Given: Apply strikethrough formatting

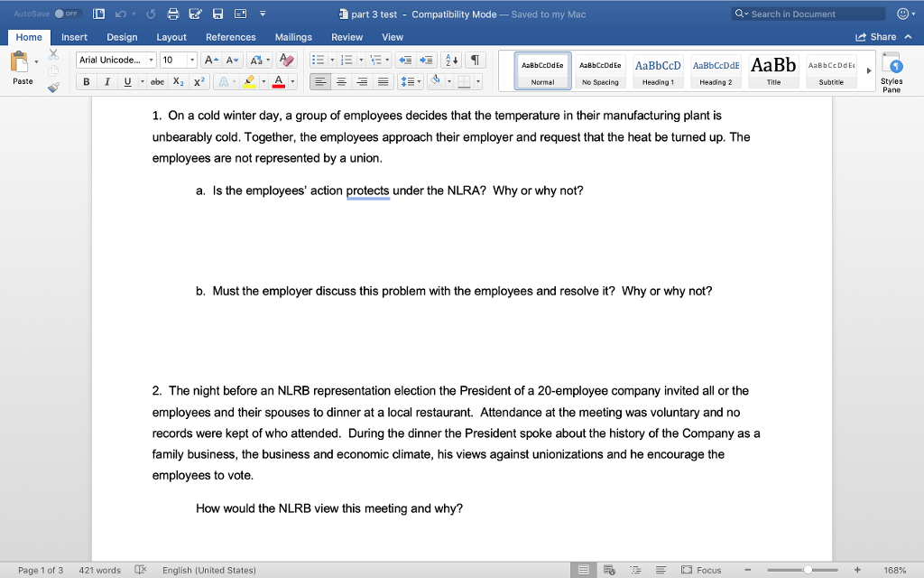Looking at the screenshot, I should (157, 82).
